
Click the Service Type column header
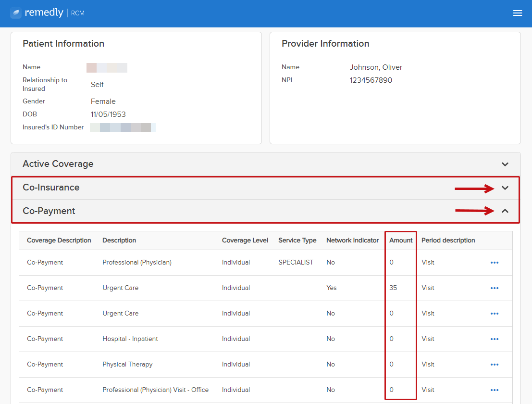297,240
